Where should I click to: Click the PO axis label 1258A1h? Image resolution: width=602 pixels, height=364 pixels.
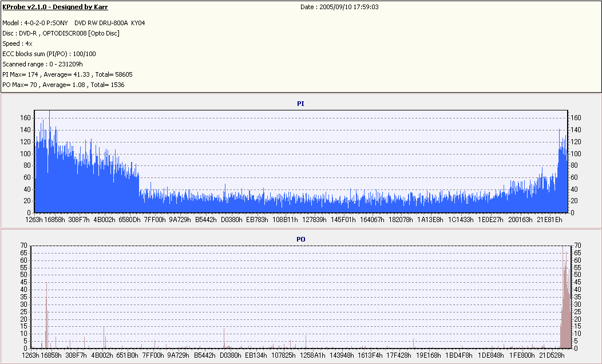pyautogui.click(x=312, y=355)
